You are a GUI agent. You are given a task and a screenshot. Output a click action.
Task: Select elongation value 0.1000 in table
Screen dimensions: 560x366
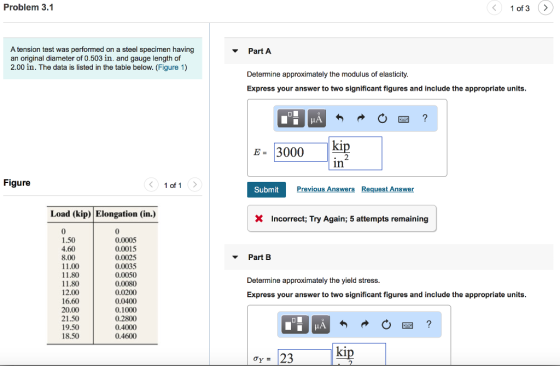(x=126, y=310)
